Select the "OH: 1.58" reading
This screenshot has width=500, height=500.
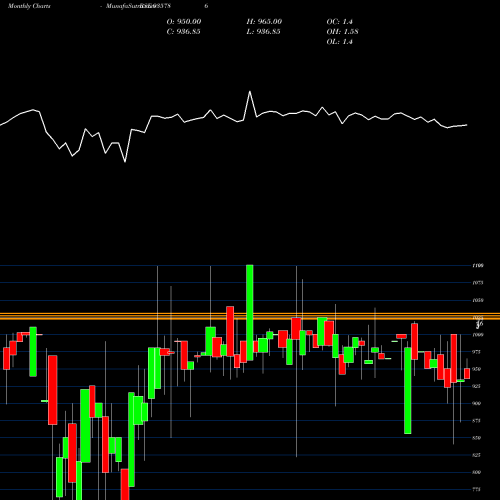(342, 32)
